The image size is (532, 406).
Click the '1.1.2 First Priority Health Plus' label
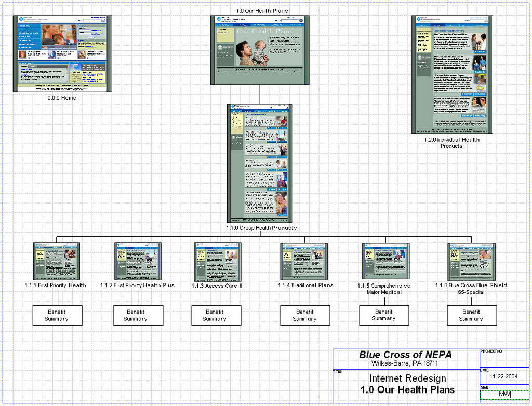click(x=137, y=285)
